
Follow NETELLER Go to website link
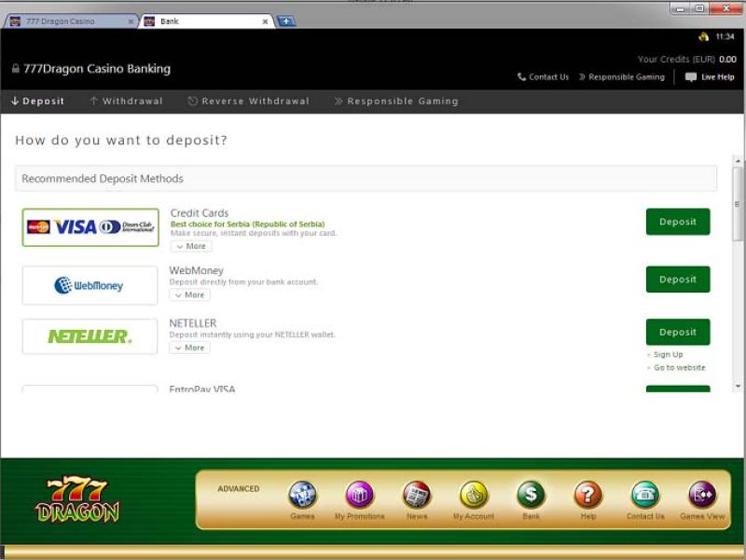coord(679,368)
